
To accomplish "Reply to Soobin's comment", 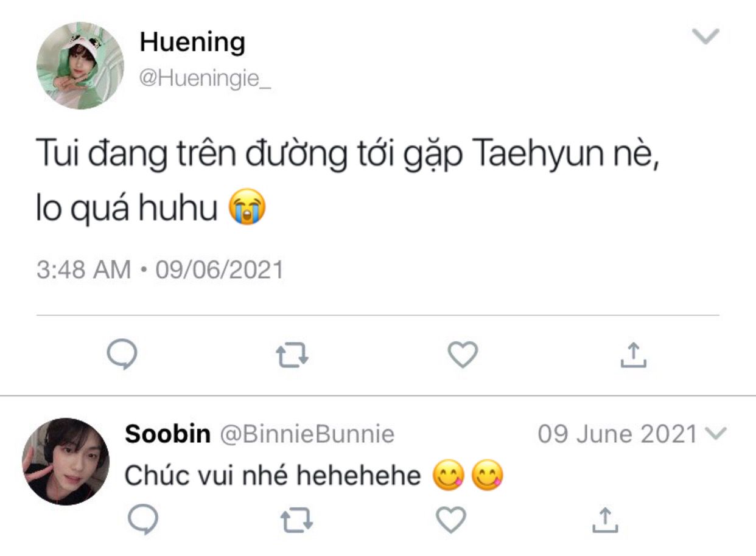I will (144, 519).
